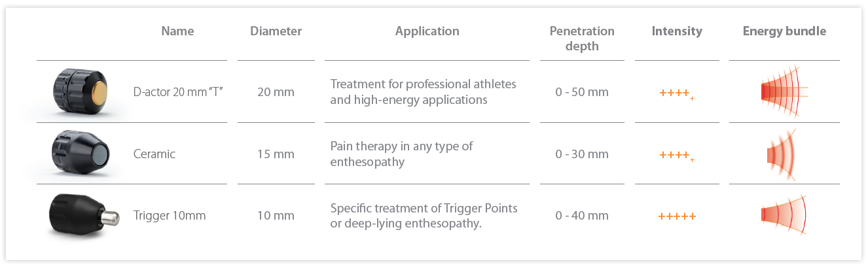This screenshot has height=268, width=868.
Task: Select the Penetration depth column header
Action: (582, 39)
